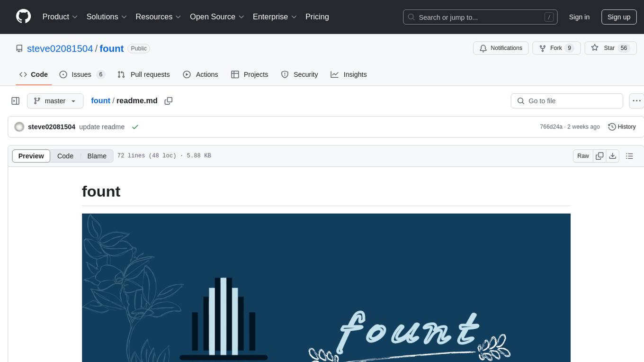
Task: Switch to the Issues tab
Action: click(x=82, y=74)
